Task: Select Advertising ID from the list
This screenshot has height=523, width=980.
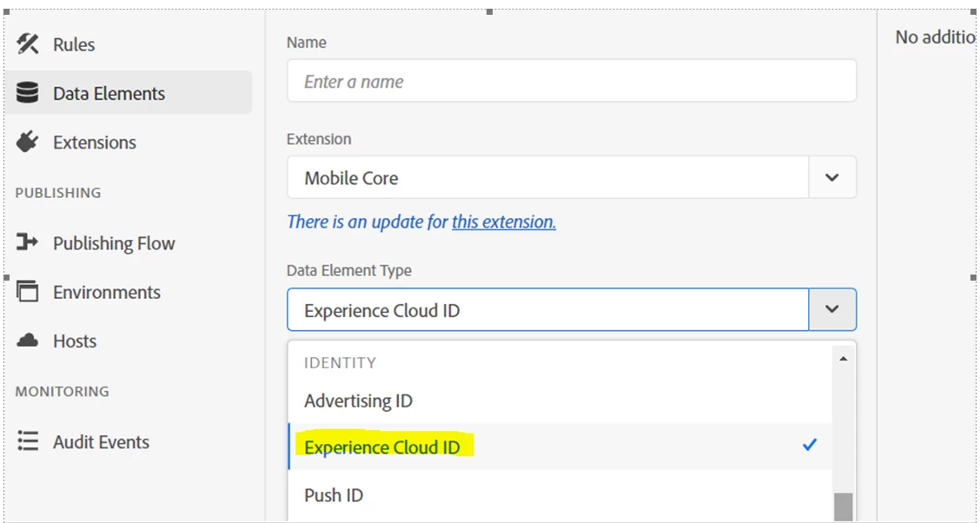Action: (x=358, y=401)
